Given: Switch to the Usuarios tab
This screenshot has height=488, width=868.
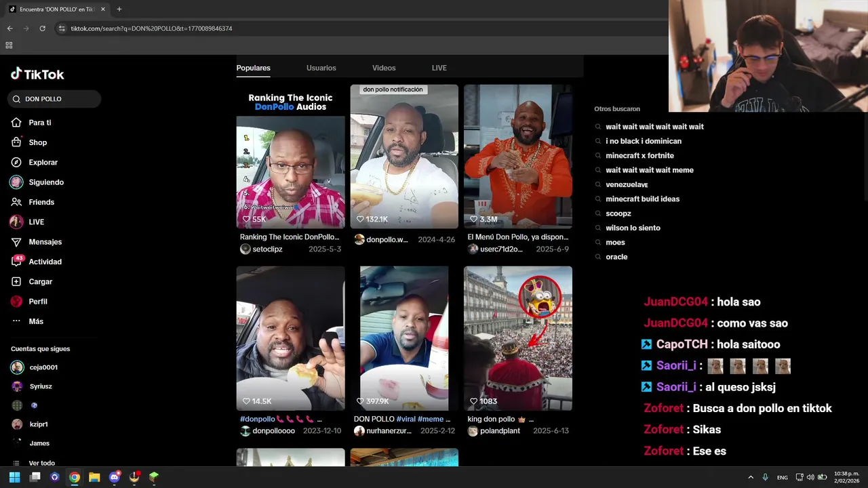Looking at the screenshot, I should [x=321, y=68].
